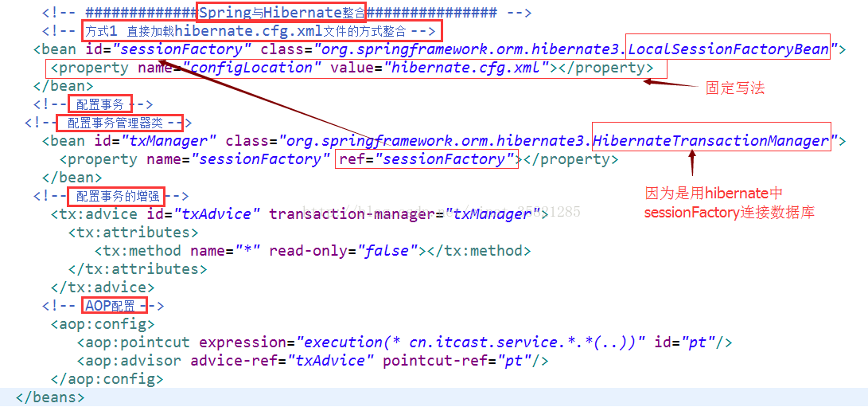Click the execution(* cn.itcast.service.*.*(..)) expression

472,342
